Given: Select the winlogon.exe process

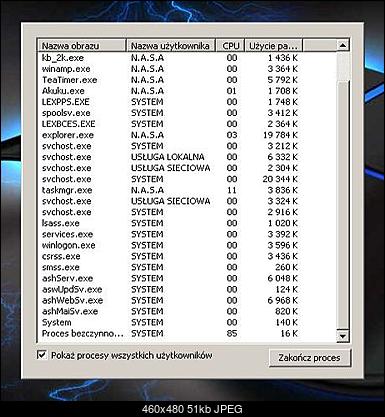Looking at the screenshot, I should pyautogui.click(x=170, y=245).
